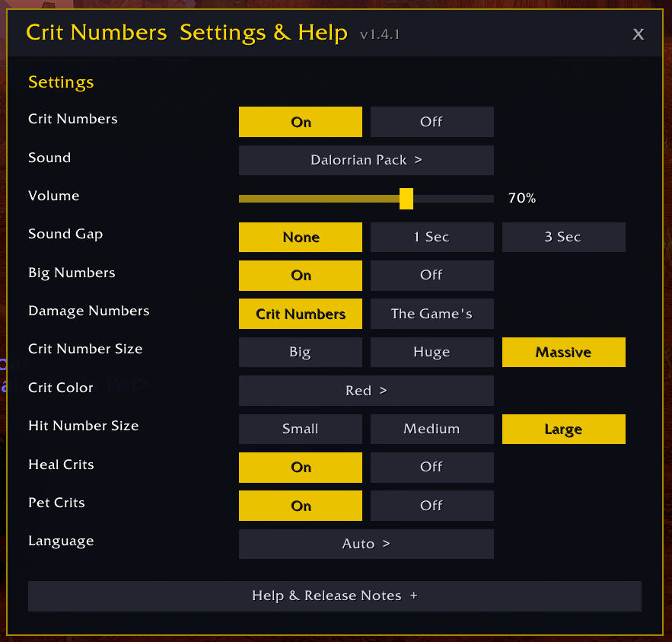Image resolution: width=672 pixels, height=642 pixels.
Task: Select Huge for Crit Number Size
Action: 432,352
